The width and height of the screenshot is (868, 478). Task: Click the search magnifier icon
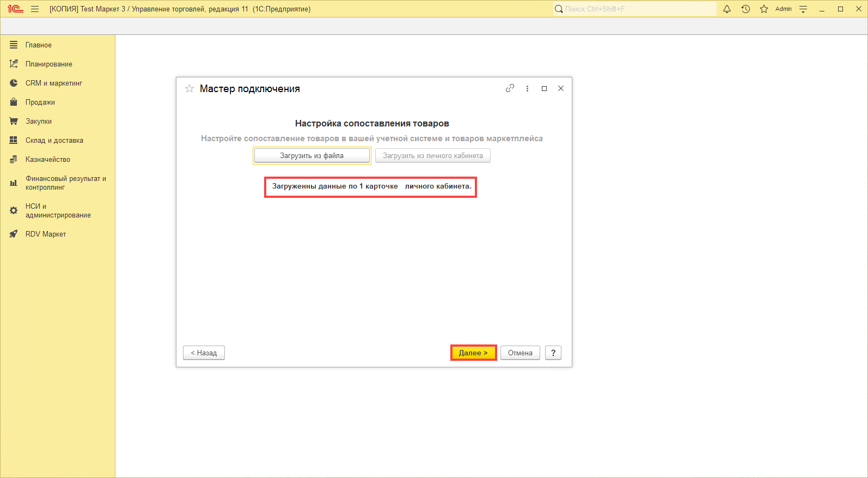click(559, 9)
